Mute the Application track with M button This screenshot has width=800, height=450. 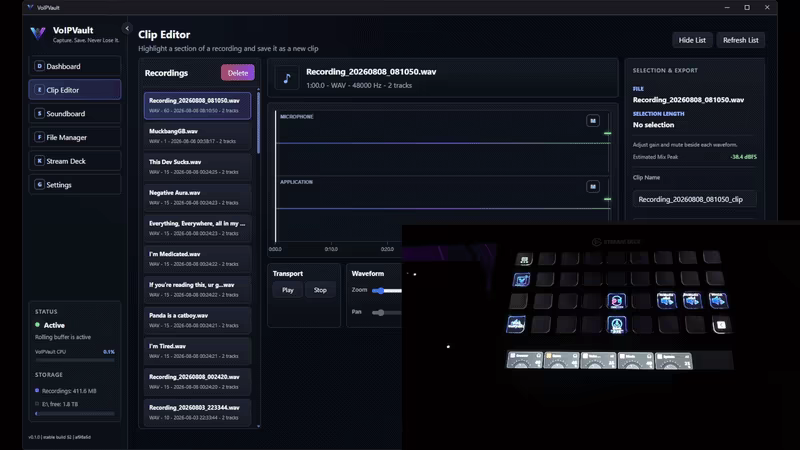593,187
